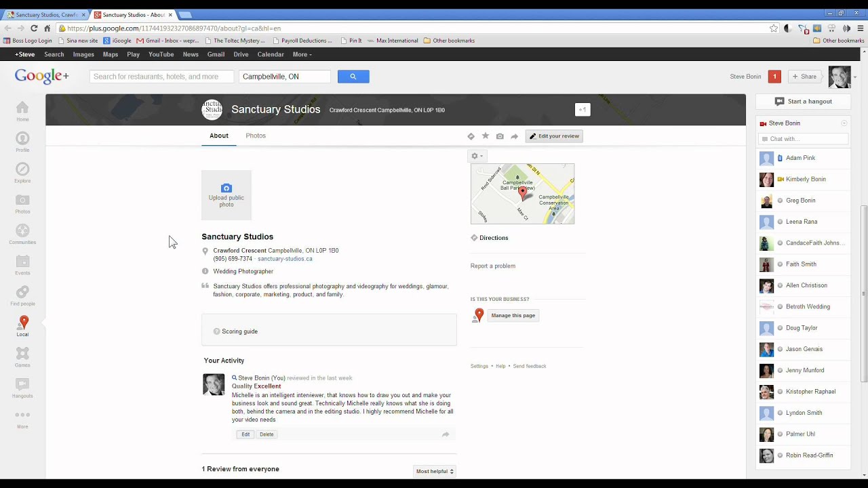Open Profile in the left sidebar

coord(22,142)
